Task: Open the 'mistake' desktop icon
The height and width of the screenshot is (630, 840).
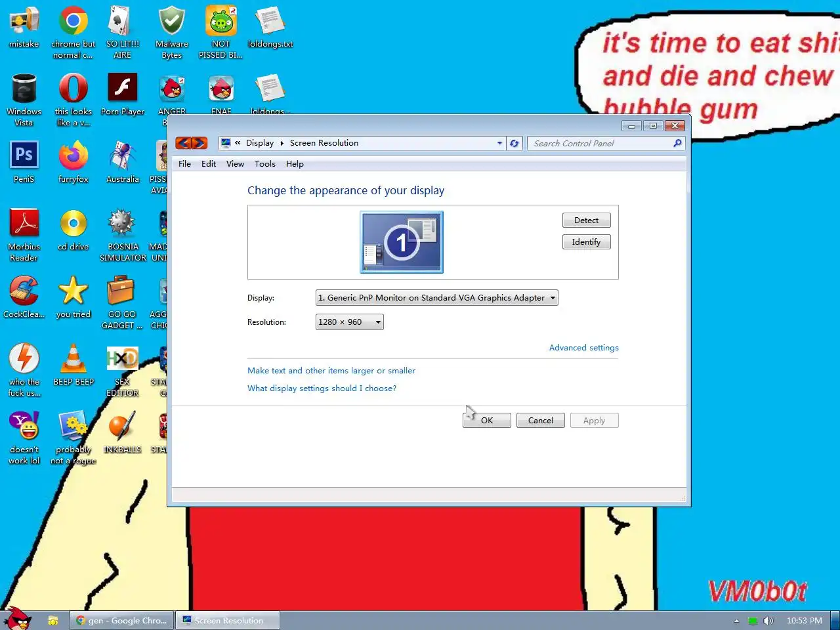Action: pos(24,28)
